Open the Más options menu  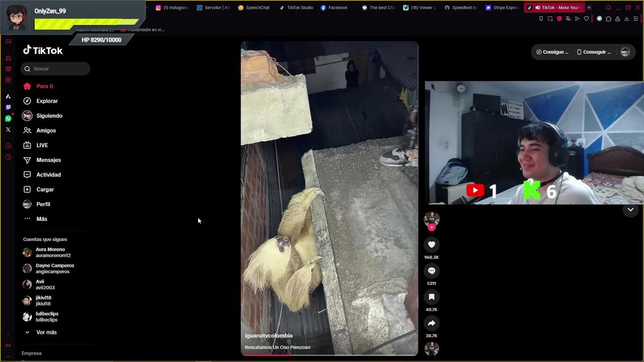[35, 219]
